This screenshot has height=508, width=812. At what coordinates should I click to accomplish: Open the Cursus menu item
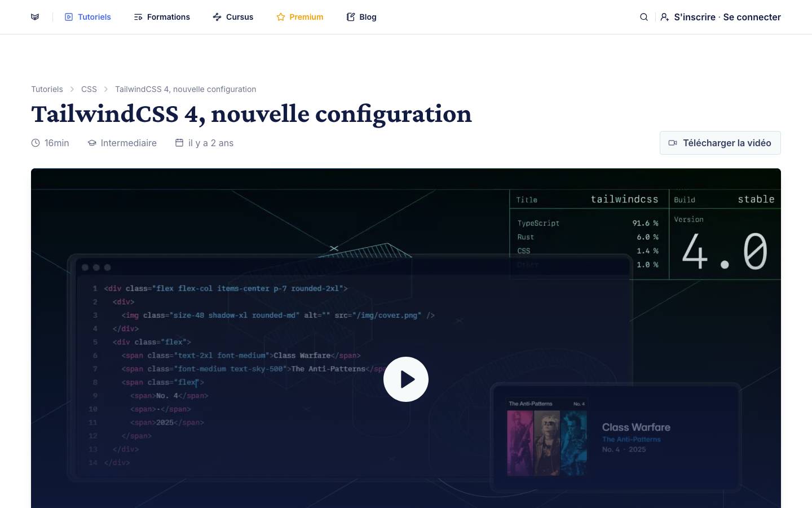[x=233, y=17]
